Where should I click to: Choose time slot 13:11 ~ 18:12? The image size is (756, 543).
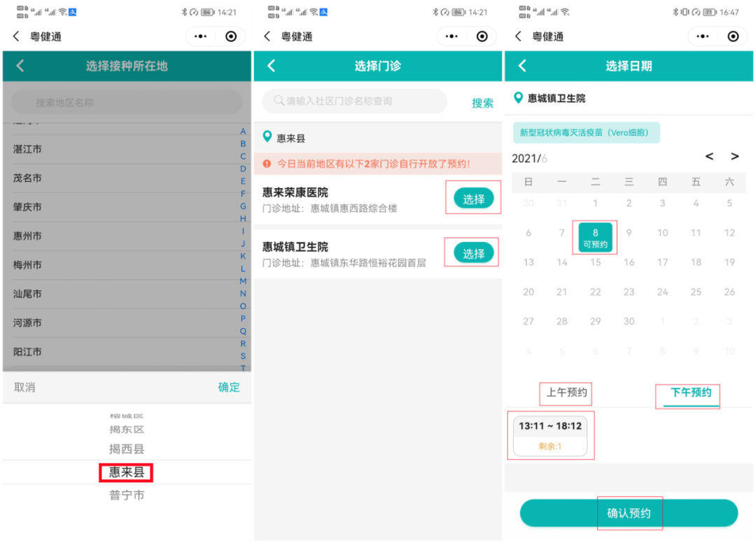coord(550,435)
